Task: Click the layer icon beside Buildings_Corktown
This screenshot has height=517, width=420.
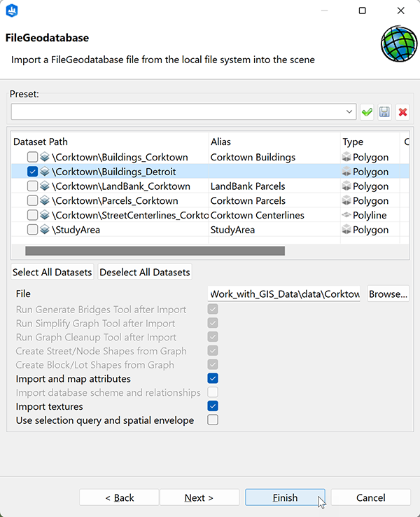Action: (x=45, y=158)
